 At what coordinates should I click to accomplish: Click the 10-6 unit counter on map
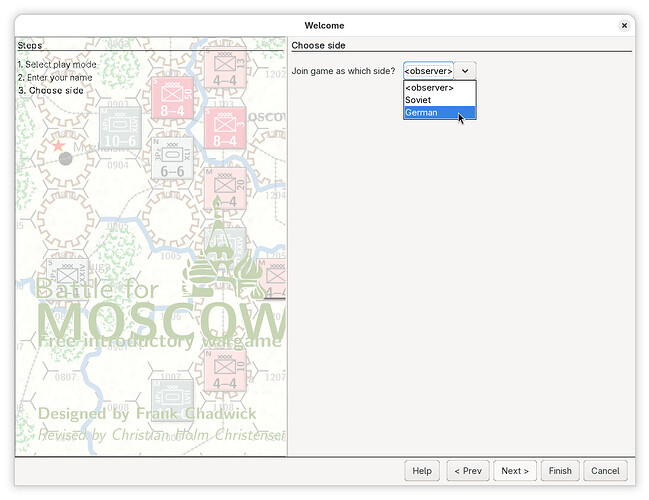coord(120,129)
